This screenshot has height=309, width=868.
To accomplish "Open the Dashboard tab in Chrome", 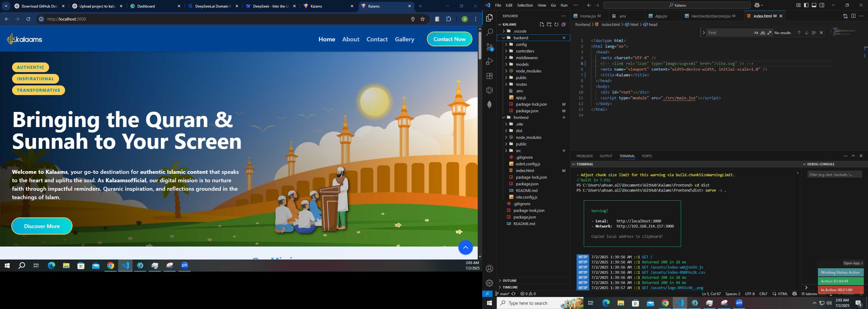I will (155, 6).
